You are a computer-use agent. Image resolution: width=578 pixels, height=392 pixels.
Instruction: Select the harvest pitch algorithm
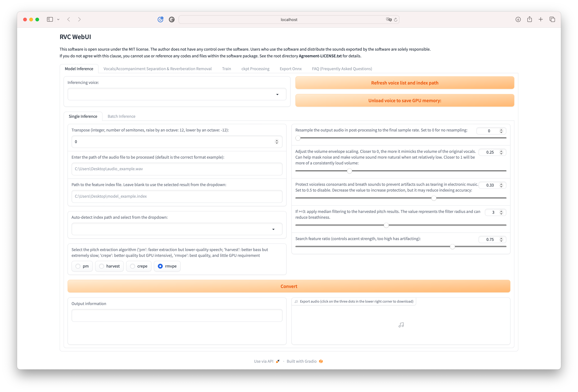point(102,266)
